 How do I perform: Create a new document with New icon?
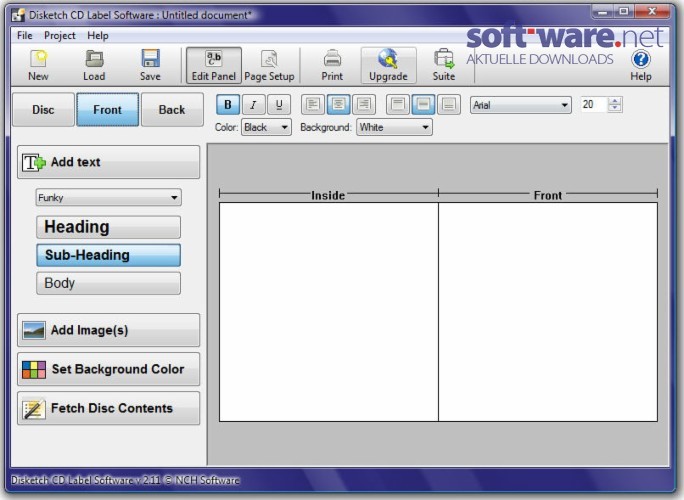point(38,65)
